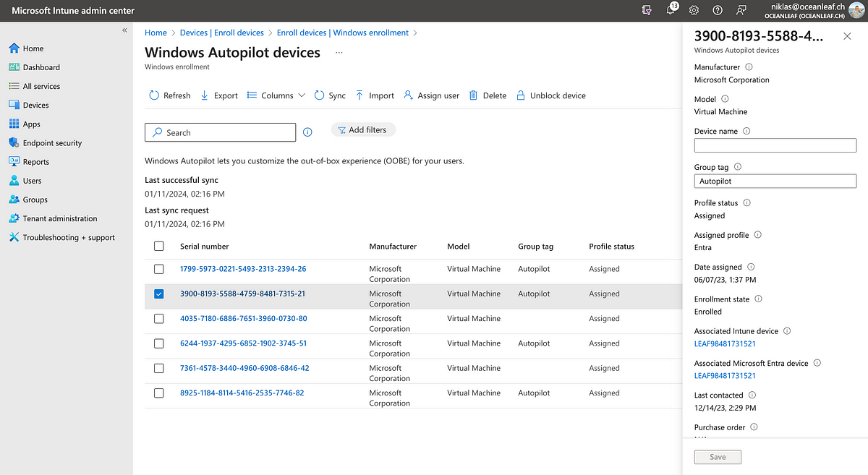
Task: Sync Autopilot devices
Action: click(330, 95)
